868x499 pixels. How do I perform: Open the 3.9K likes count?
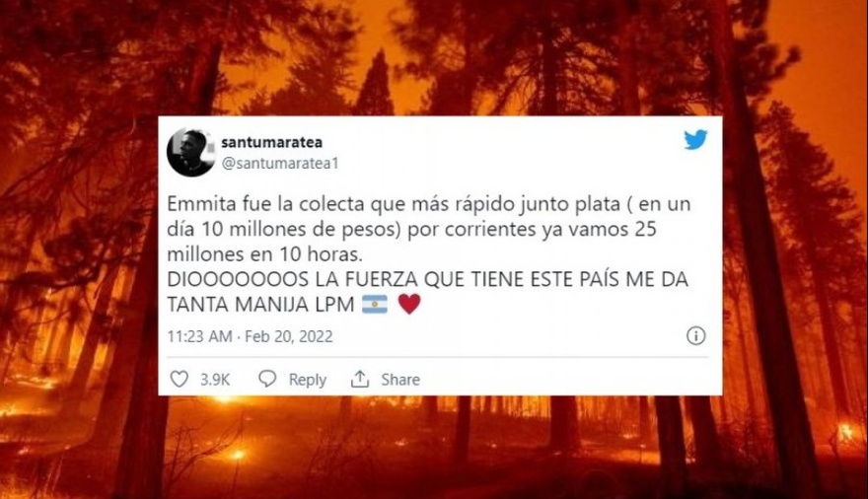[215, 380]
